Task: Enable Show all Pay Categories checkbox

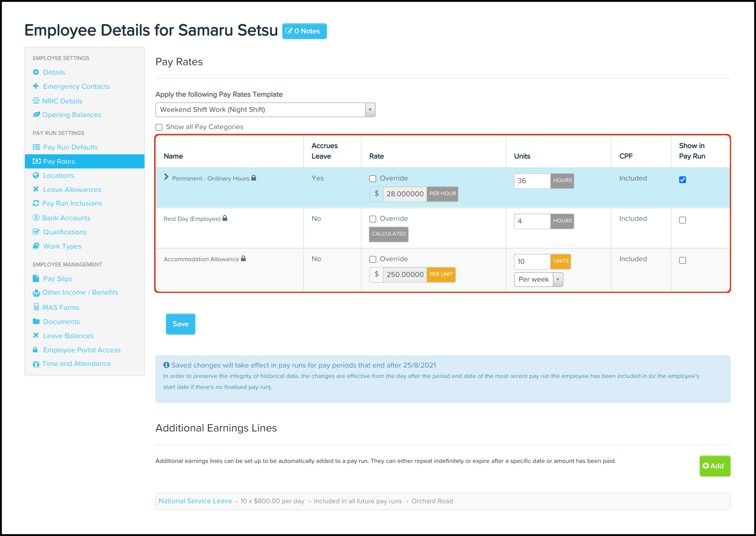Action: 159,127
